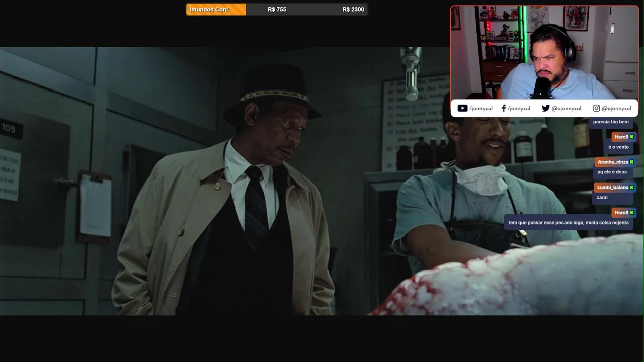
Task: Open the @ojonnyzul Twitter handle
Action: click(x=567, y=108)
